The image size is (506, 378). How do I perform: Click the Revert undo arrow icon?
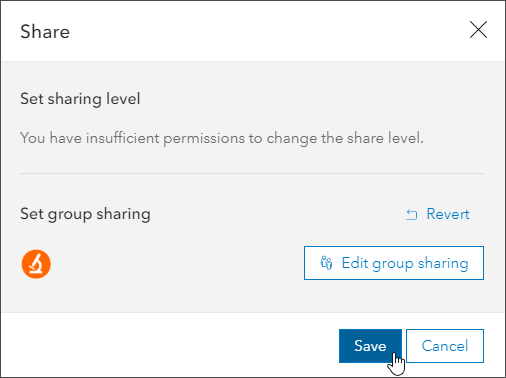[412, 214]
